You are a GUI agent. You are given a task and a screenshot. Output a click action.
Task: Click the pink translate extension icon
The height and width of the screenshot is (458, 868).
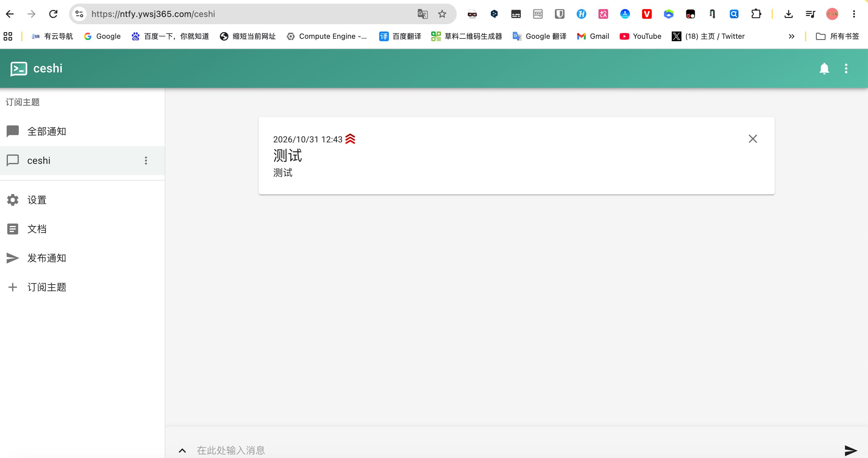point(603,14)
